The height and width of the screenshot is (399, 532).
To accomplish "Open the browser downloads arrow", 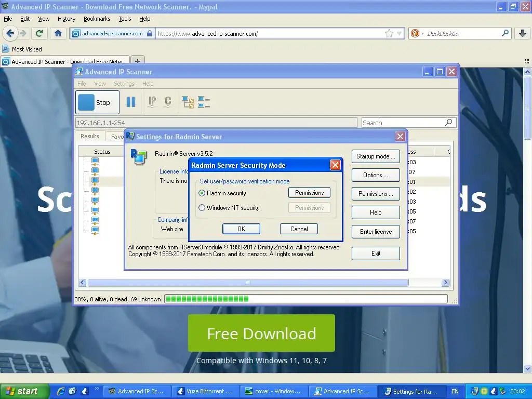I will coord(523,33).
